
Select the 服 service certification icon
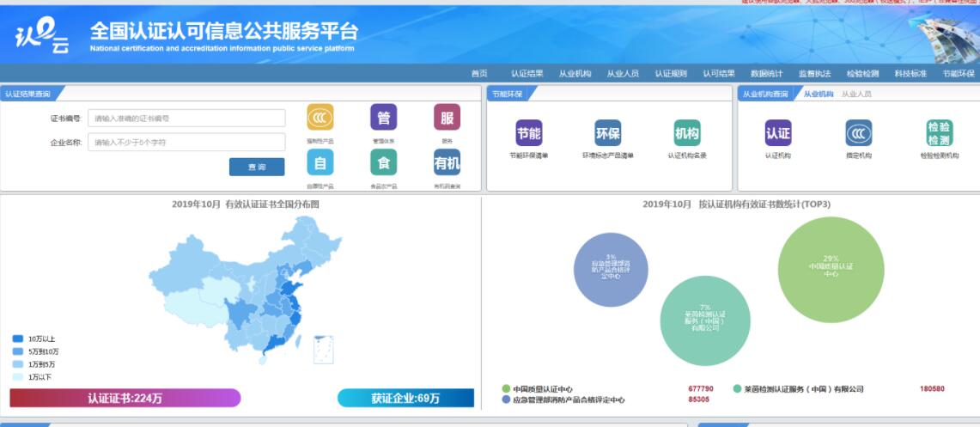click(x=447, y=118)
